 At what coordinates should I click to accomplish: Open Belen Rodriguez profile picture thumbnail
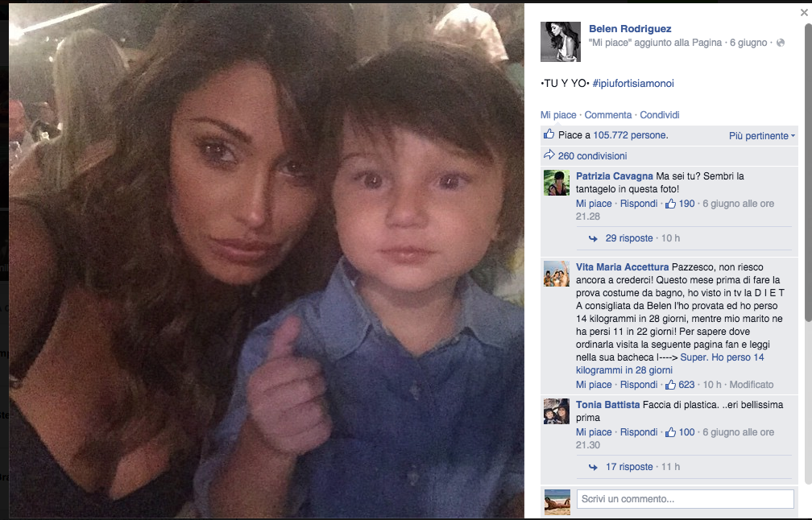click(560, 42)
